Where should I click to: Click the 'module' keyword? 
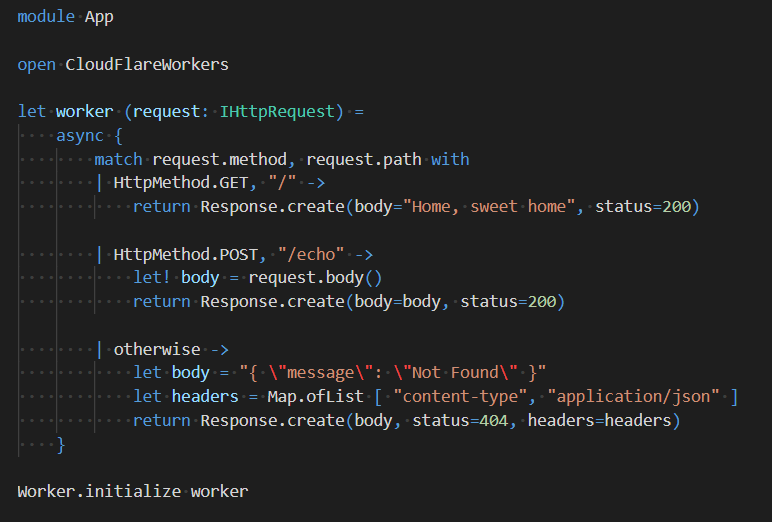(x=46, y=16)
